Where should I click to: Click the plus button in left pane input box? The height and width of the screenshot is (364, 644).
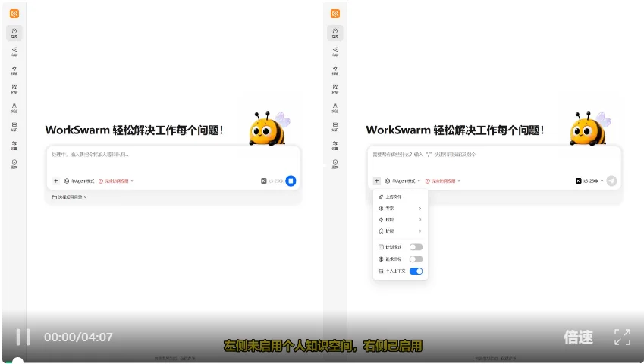click(56, 180)
